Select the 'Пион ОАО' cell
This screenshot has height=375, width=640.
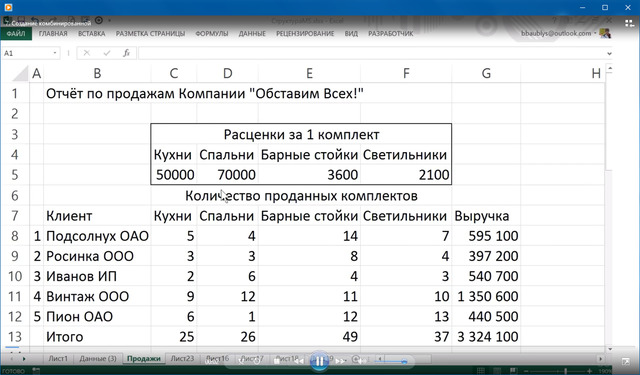pyautogui.click(x=97, y=317)
